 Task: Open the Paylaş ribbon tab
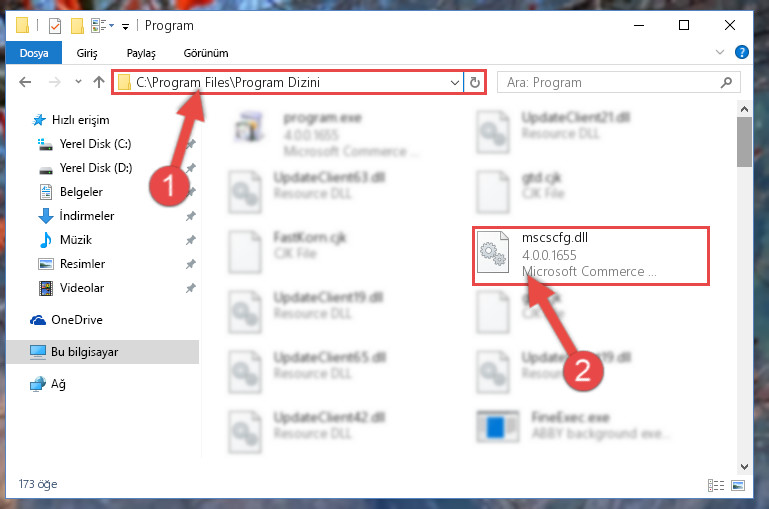click(141, 53)
